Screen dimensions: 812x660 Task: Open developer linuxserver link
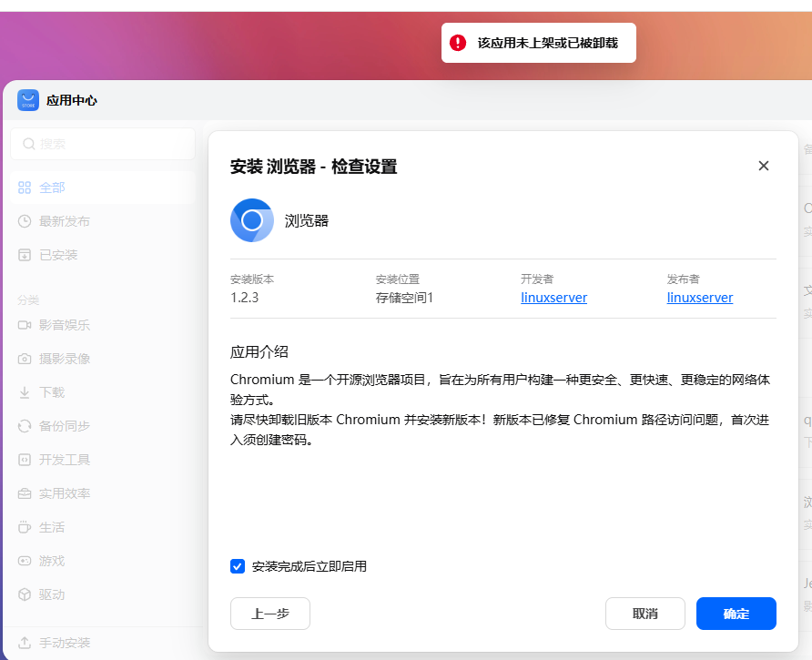point(553,298)
